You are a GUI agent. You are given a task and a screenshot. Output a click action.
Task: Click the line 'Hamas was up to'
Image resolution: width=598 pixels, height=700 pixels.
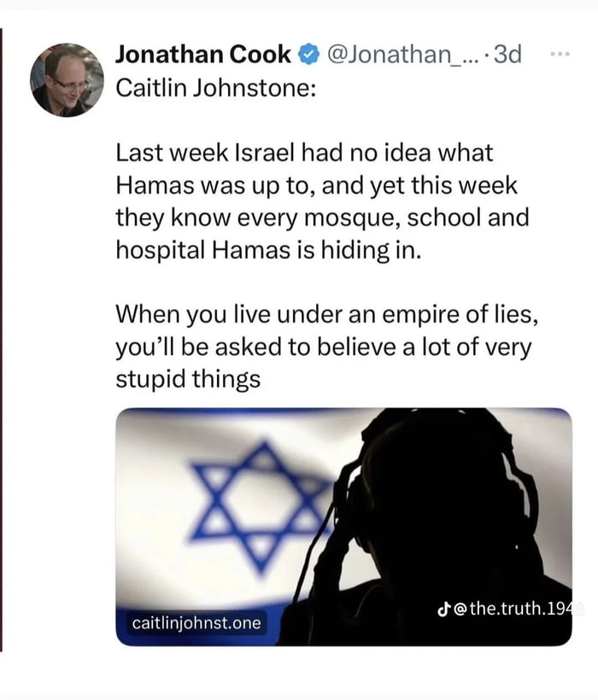pyautogui.click(x=316, y=185)
